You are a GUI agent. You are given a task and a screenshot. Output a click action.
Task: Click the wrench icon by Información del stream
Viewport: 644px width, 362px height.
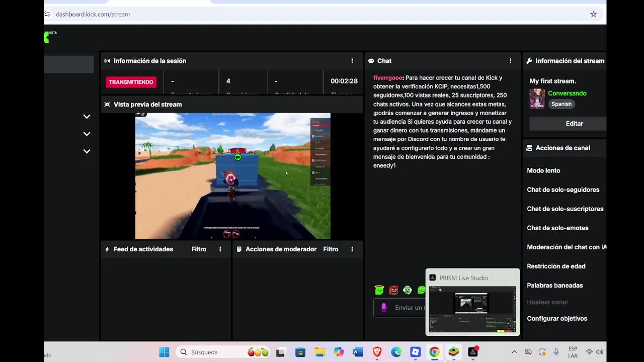[529, 61]
